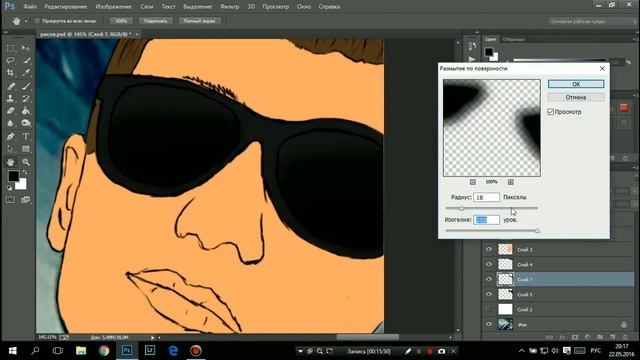The width and height of the screenshot is (640, 360).
Task: Select the Dodge tool
Action: coord(26,123)
